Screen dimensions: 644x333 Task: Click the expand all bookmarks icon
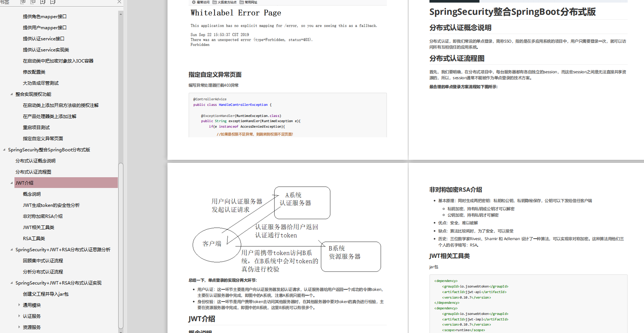tap(23, 2)
